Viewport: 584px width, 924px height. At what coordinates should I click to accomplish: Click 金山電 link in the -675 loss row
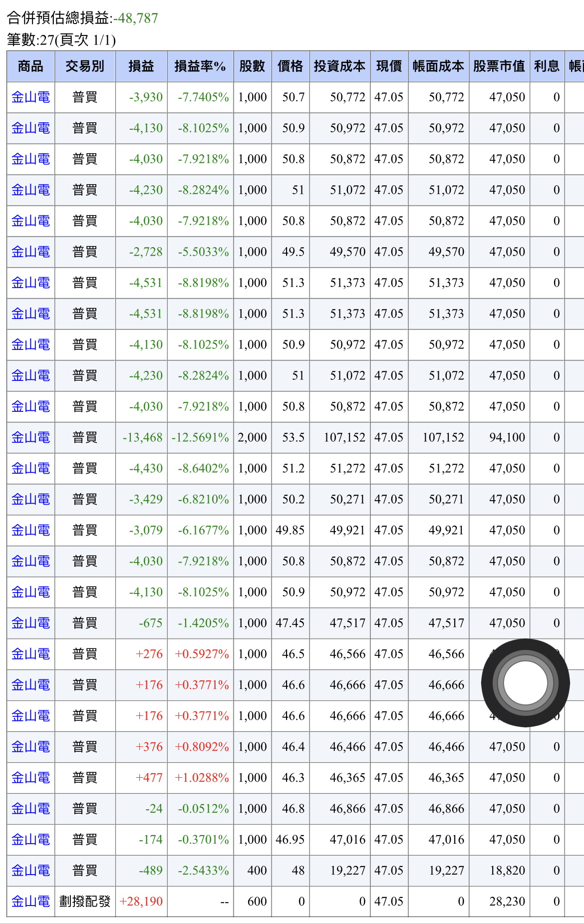tap(30, 623)
